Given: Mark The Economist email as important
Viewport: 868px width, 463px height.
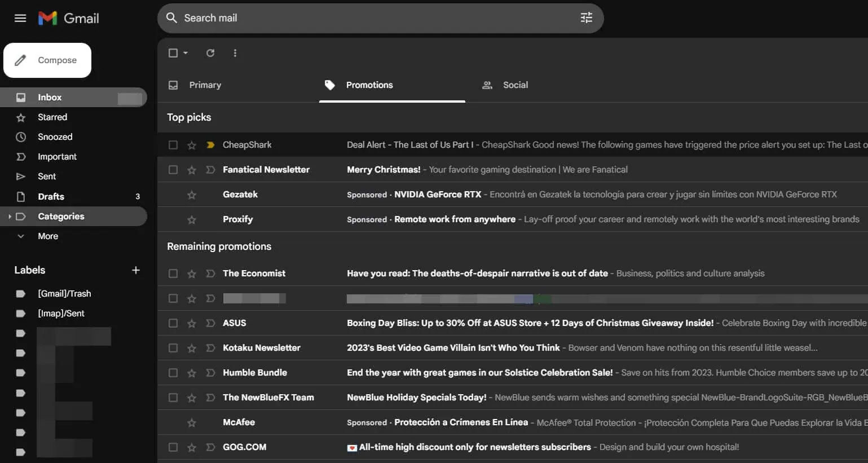Looking at the screenshot, I should [x=210, y=274].
